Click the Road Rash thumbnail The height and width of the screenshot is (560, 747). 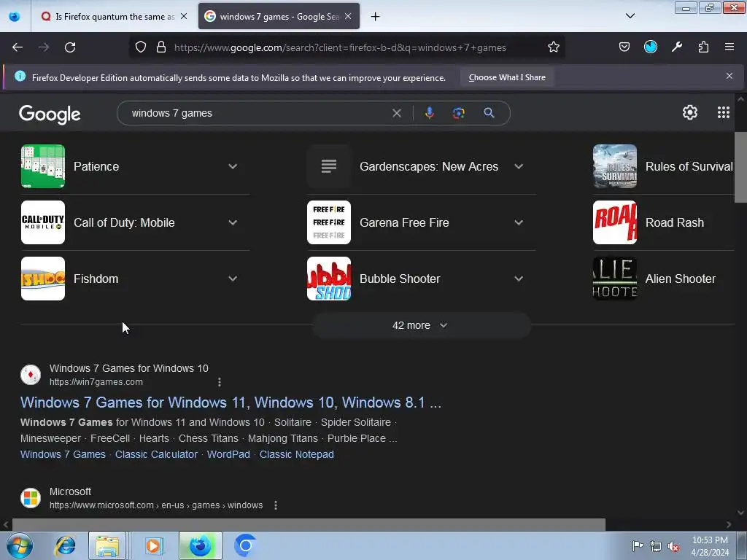(x=614, y=222)
